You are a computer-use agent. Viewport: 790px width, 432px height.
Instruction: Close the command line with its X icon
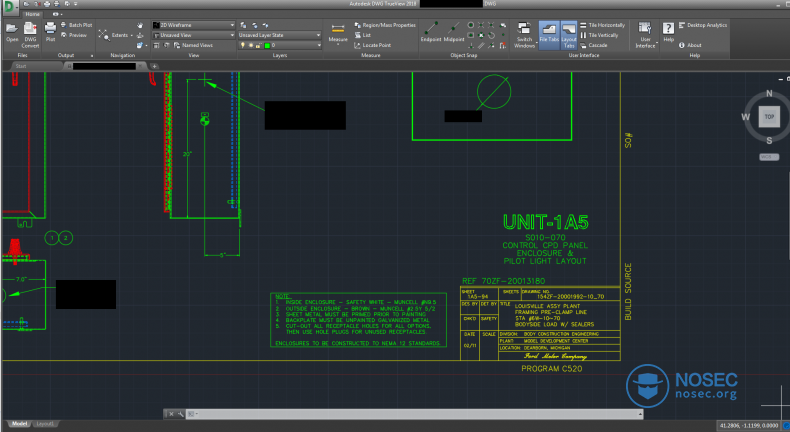point(171,414)
